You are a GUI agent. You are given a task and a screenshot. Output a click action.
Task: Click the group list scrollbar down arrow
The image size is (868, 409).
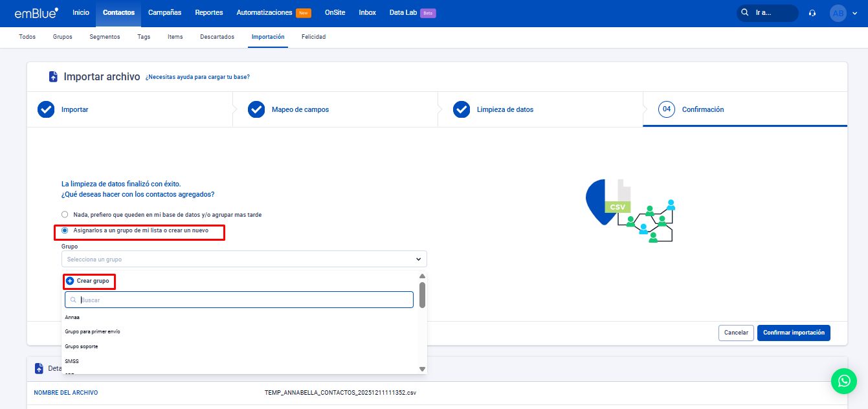(x=422, y=369)
